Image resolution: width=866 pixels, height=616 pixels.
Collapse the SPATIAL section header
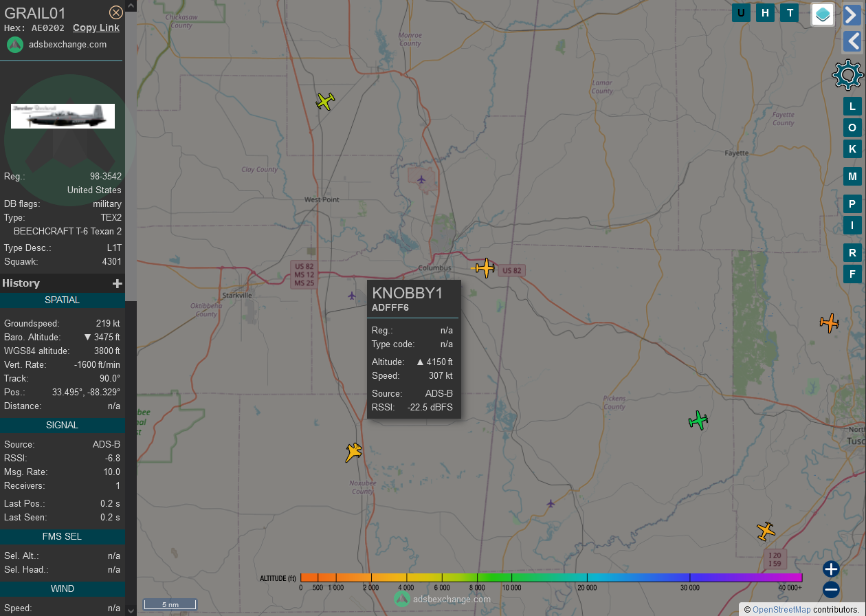(63, 300)
